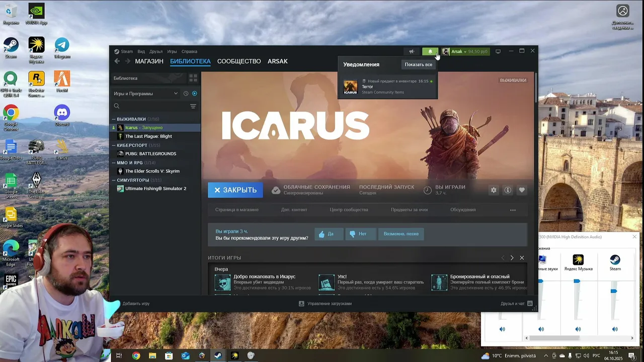This screenshot has height=362, width=644.
Task: Recommend the game with Да thumbs up
Action: (x=329, y=234)
